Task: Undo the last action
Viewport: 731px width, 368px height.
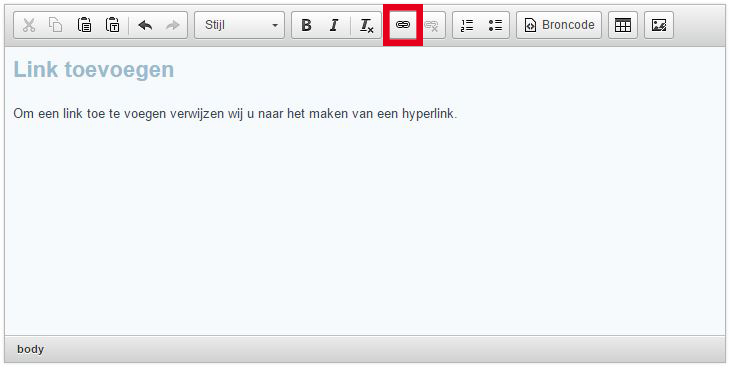Action: point(145,25)
